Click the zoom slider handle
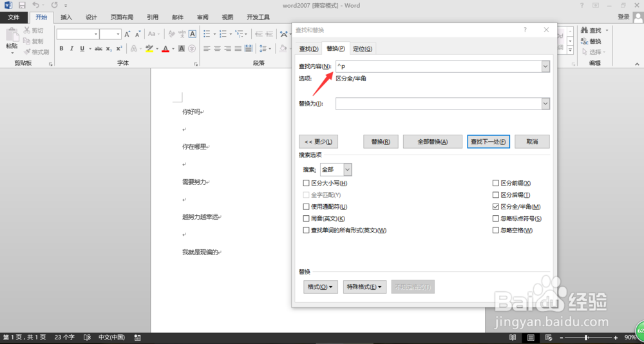 point(585,338)
